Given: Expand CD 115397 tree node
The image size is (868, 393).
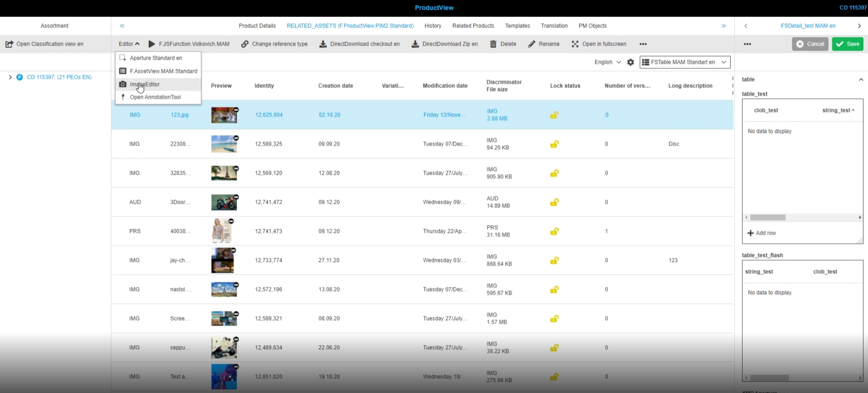Looking at the screenshot, I should point(10,77).
